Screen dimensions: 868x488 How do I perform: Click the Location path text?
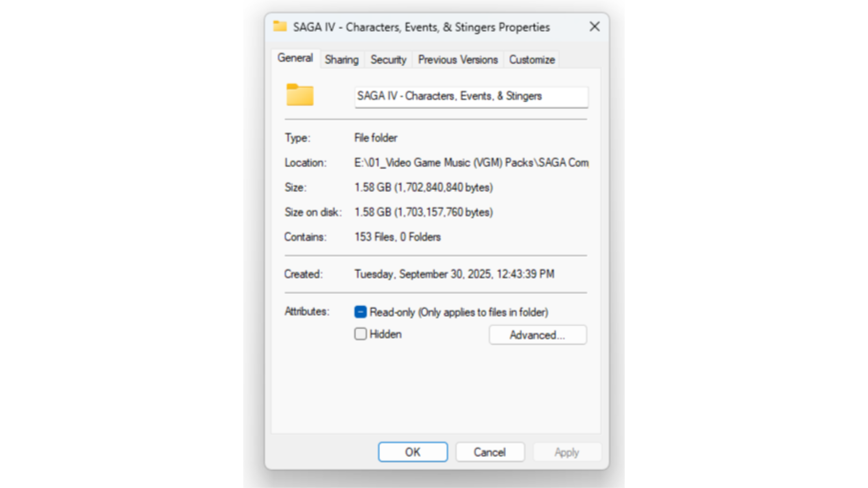pos(471,163)
